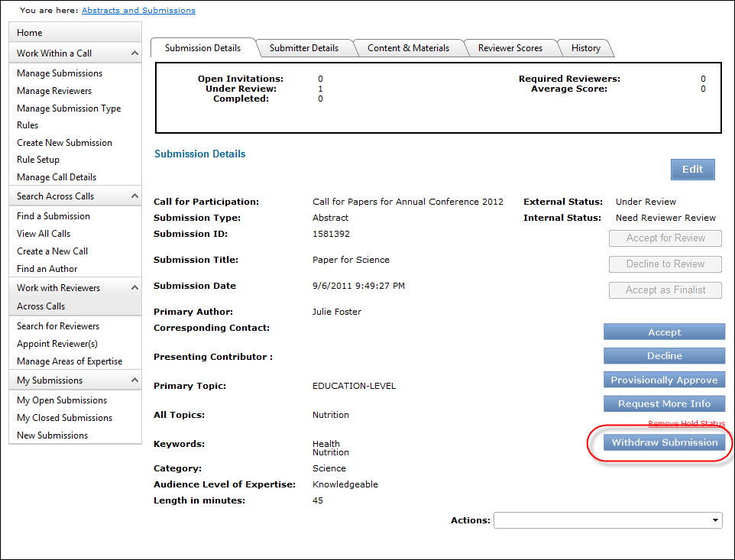Collapse the My Submissions section

(x=134, y=380)
